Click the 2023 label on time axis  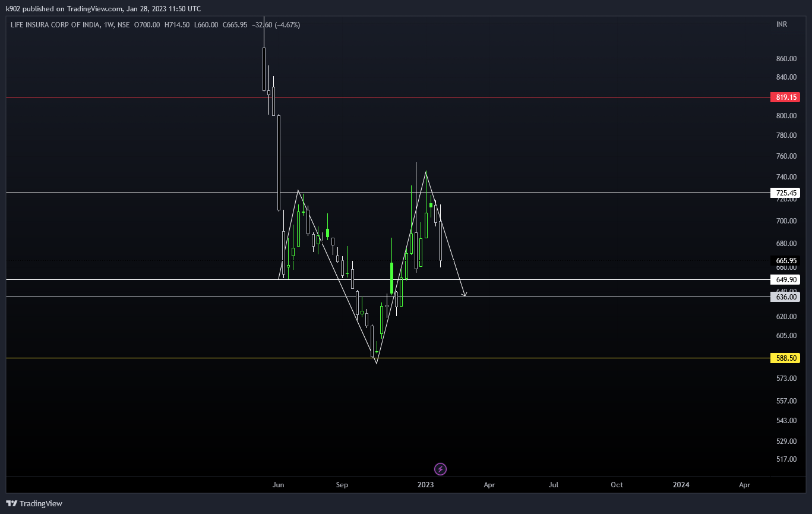[426, 485]
